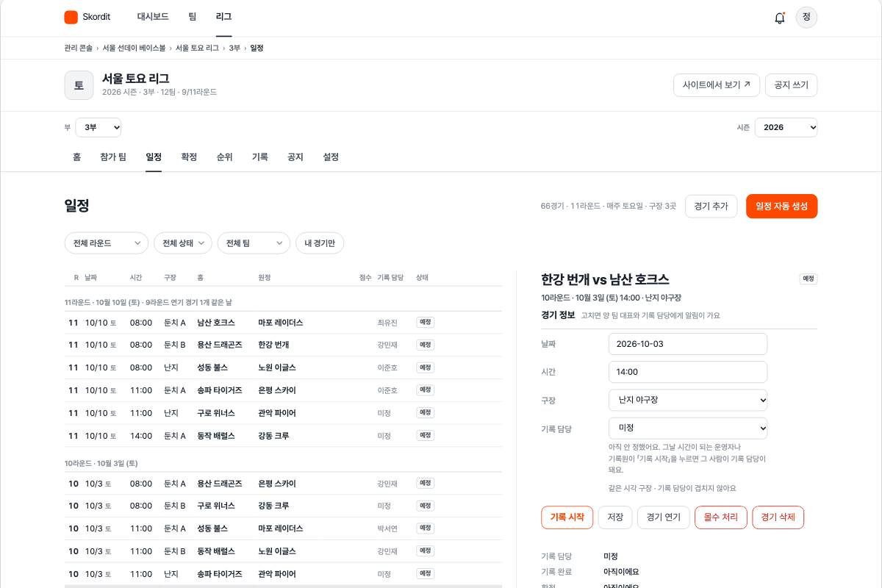Expand the 전체 라운드 filter
The image size is (882, 588).
[107, 243]
